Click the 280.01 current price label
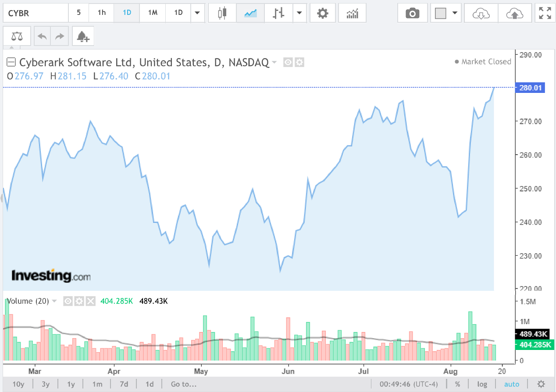 [x=531, y=88]
